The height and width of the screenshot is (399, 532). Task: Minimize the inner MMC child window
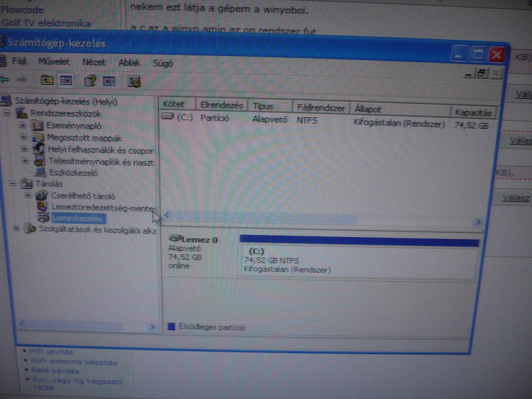click(468, 74)
